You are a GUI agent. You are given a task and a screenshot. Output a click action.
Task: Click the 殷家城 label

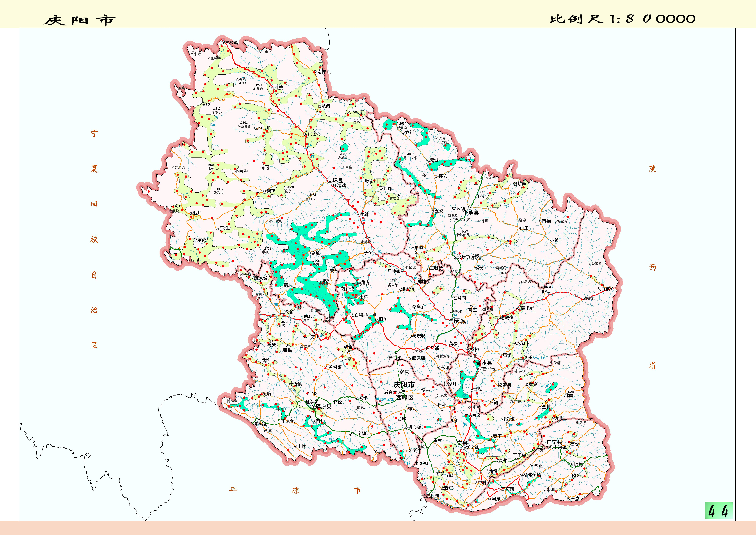[260, 278]
